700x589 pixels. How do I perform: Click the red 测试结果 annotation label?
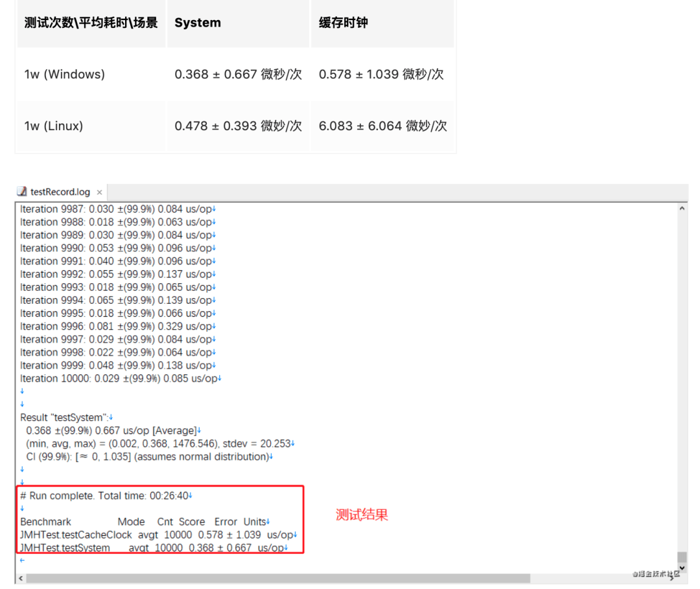(x=362, y=514)
